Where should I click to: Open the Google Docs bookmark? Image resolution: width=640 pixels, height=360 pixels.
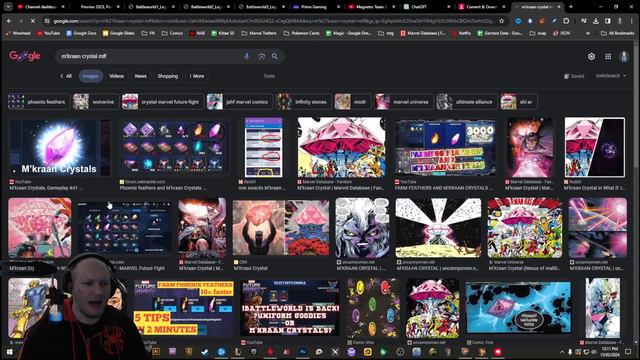[x=81, y=33]
